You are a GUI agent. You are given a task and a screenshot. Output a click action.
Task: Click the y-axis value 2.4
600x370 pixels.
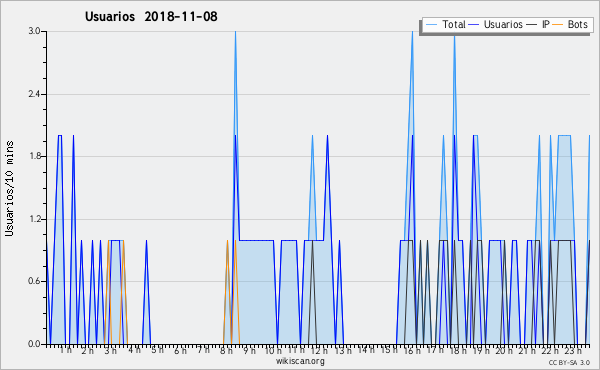[x=34, y=94]
